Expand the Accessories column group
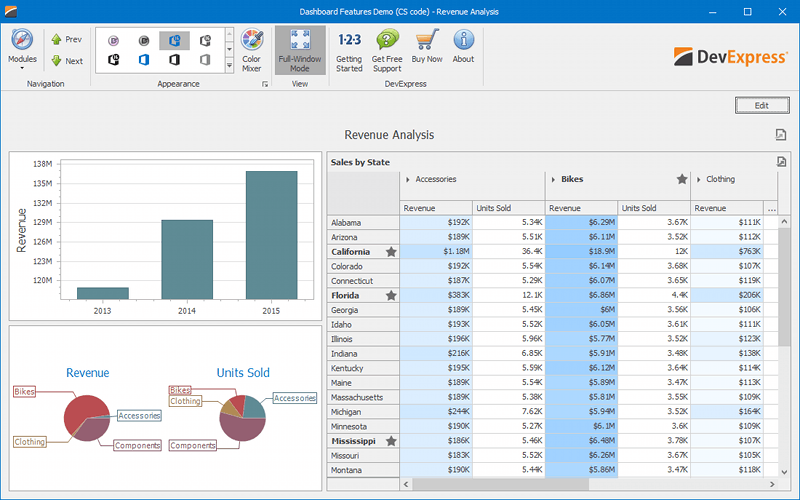This screenshot has height=500, width=800. coord(407,180)
